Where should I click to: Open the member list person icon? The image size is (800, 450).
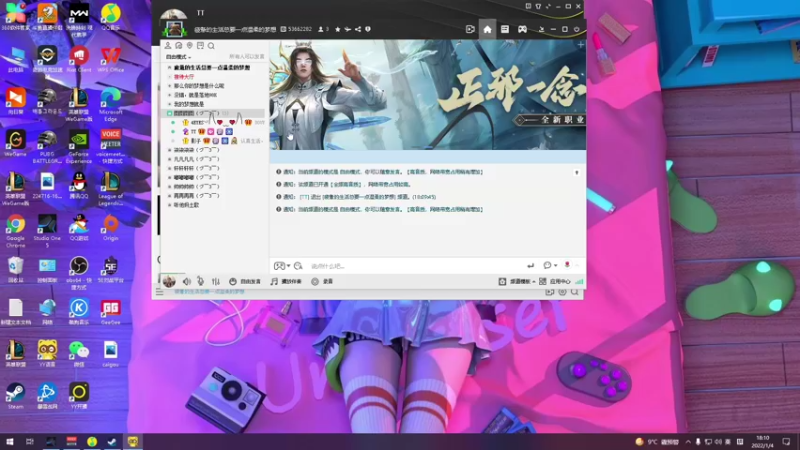[167, 46]
